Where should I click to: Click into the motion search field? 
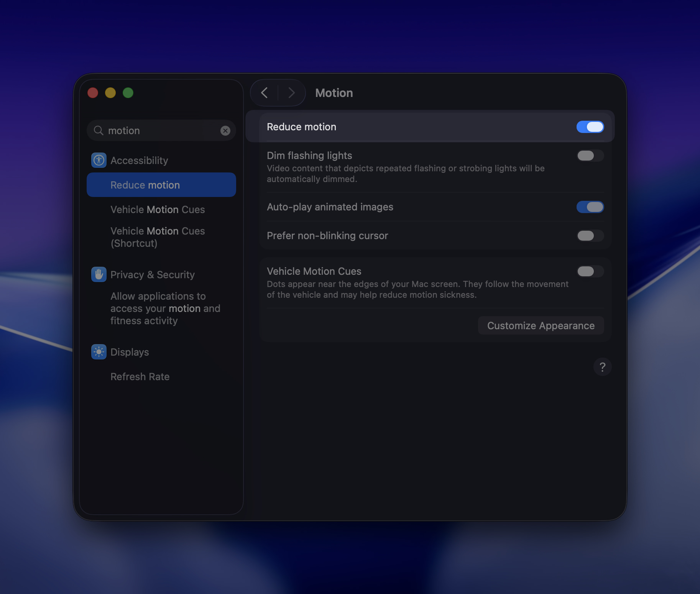click(161, 131)
